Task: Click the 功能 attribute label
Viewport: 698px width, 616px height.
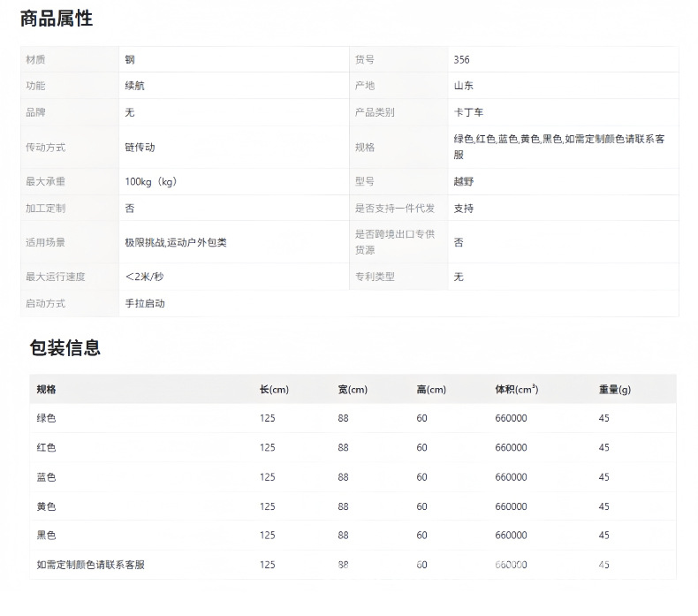Action: point(35,86)
